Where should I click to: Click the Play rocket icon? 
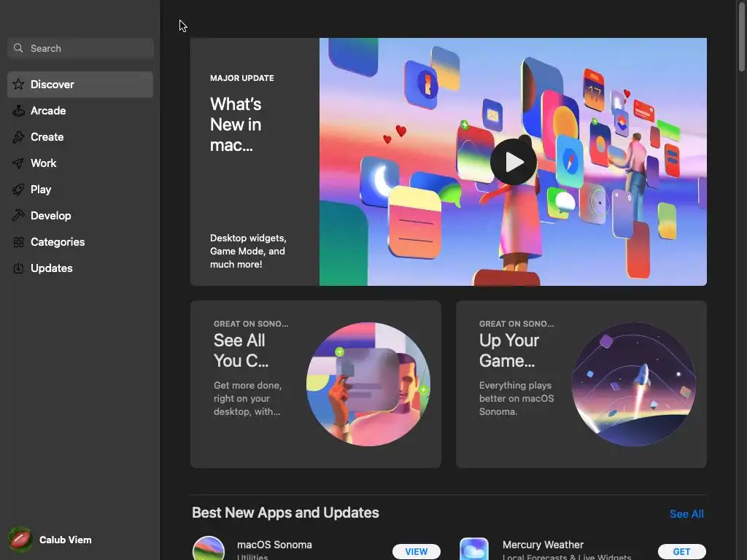[x=18, y=190]
